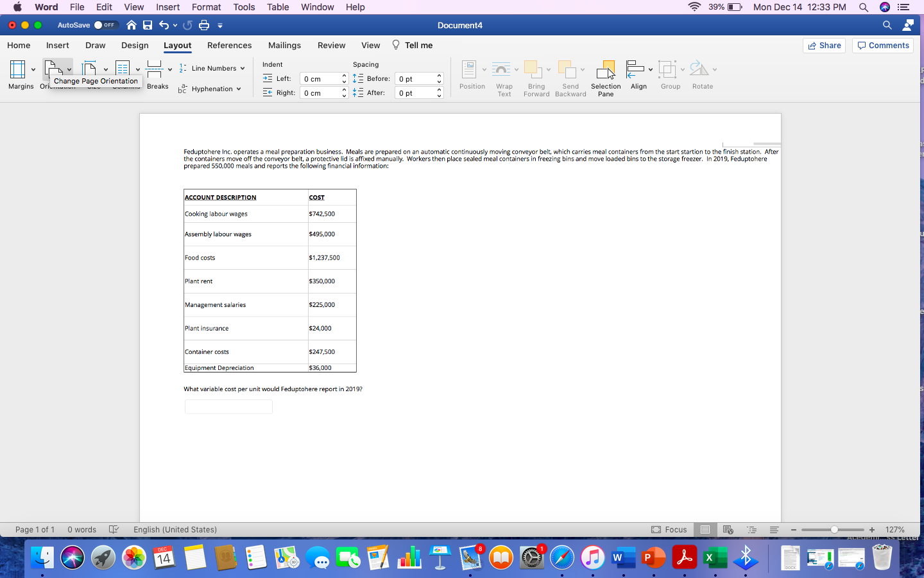Switch to the References tab
The image size is (924, 578).
click(229, 45)
